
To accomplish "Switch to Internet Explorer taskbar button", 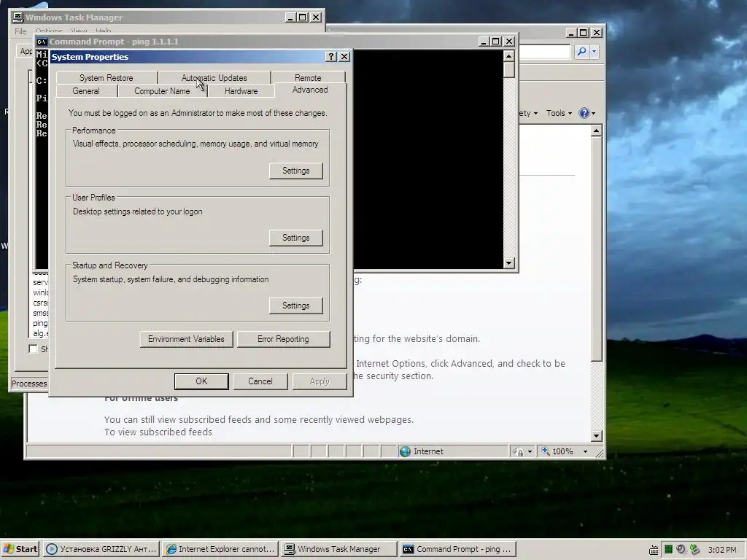I will tap(220, 549).
